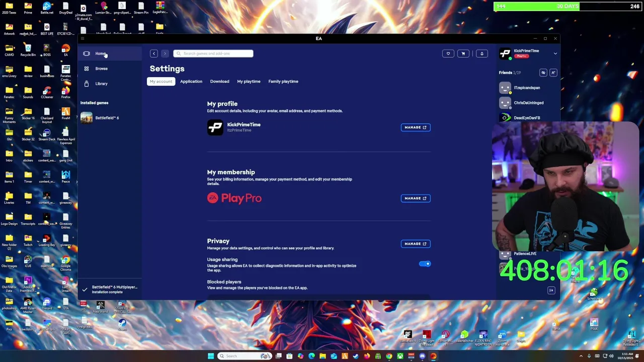Click the Windows taskbar search box
The image size is (644, 362).
pos(245,356)
